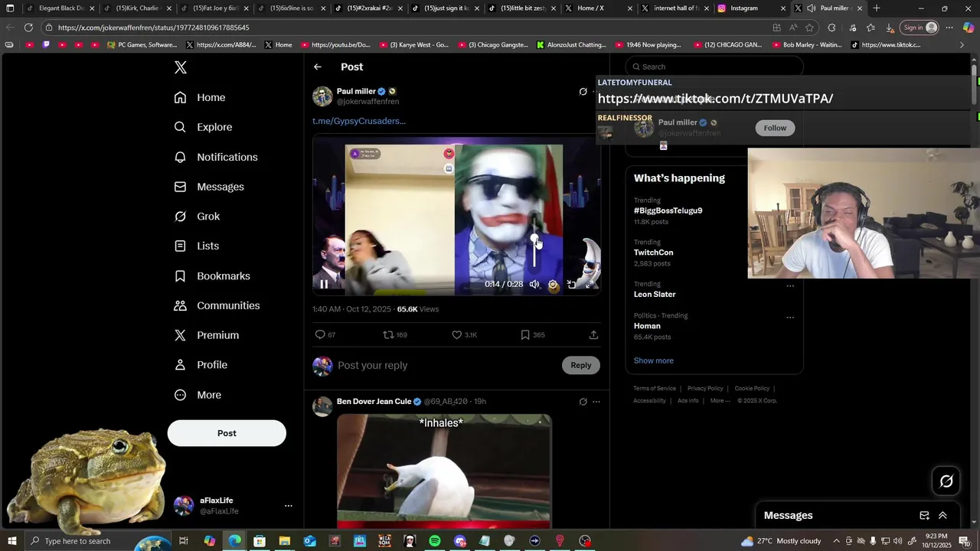Add this page to favorites star
980x551 pixels.
(x=810, y=28)
